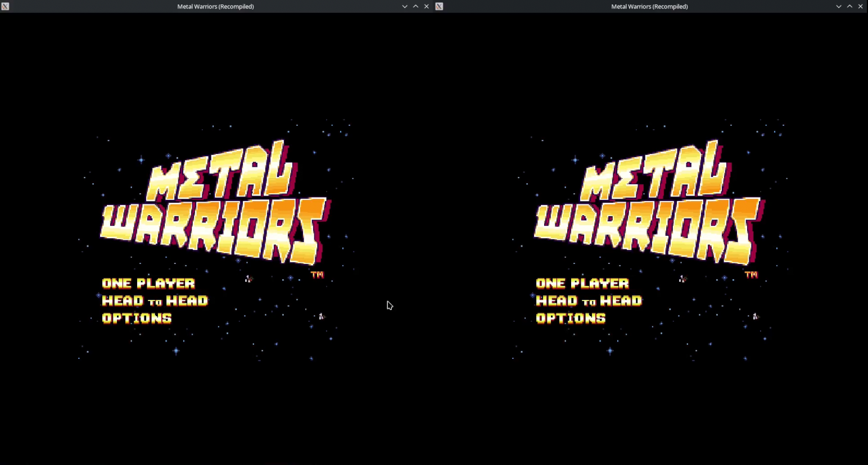Click the TM mark in the right window
Screen dimensions: 868x465
coord(752,275)
